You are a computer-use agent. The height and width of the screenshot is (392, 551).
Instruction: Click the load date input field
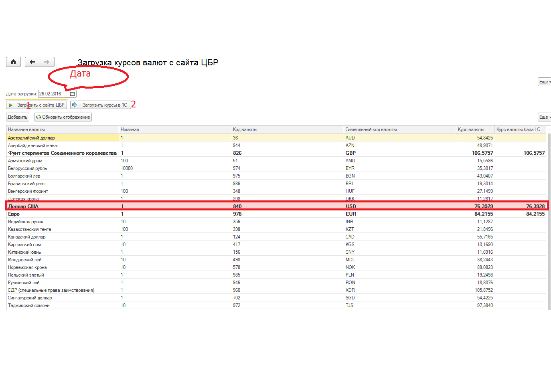point(53,94)
